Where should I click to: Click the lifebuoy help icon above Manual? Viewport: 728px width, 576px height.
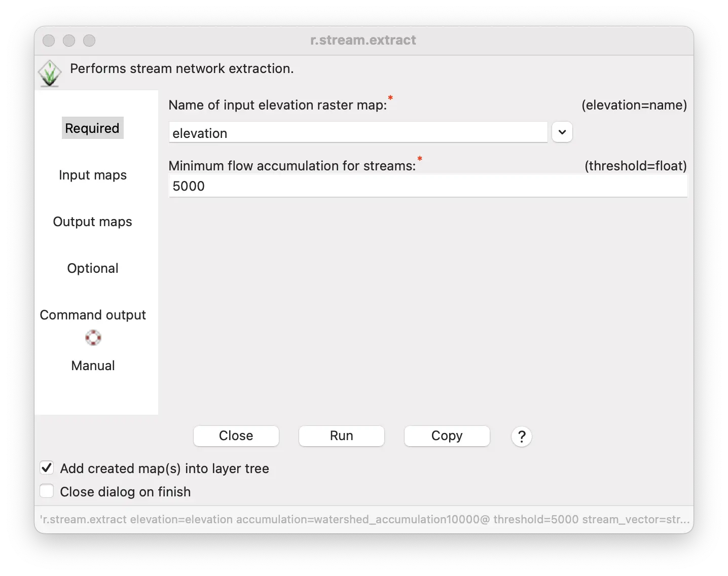click(x=93, y=337)
